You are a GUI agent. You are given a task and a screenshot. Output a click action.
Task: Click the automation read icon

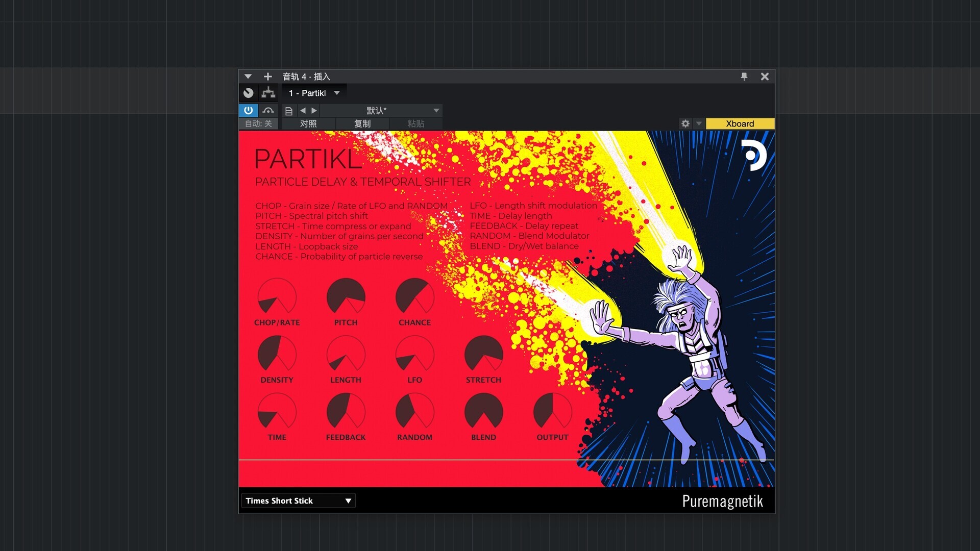[268, 110]
